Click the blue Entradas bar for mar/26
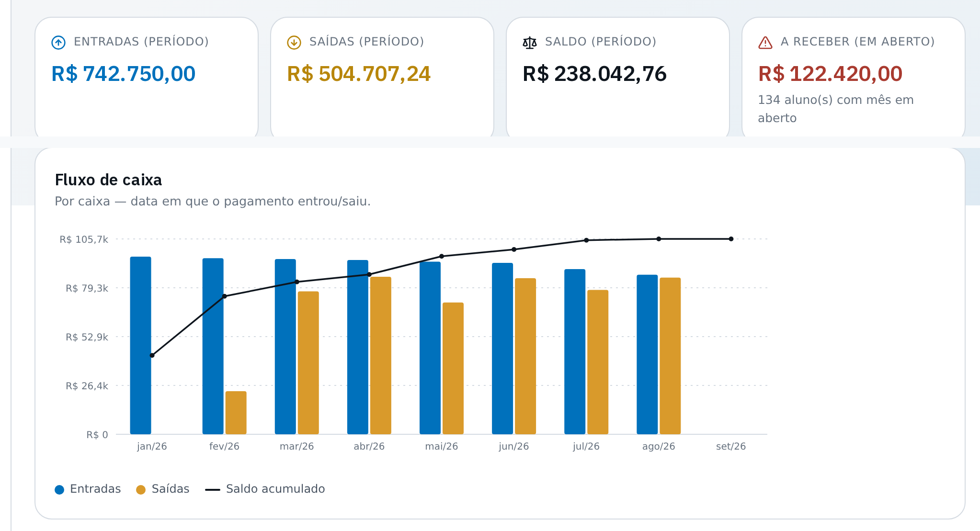Screen dimensions: 980x531 285,347
